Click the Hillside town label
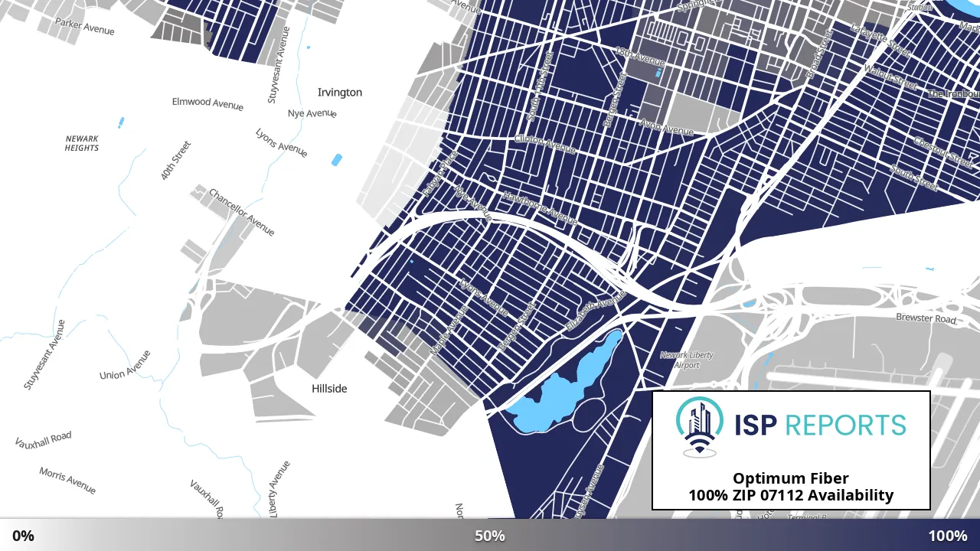The height and width of the screenshot is (551, 980). [329, 389]
